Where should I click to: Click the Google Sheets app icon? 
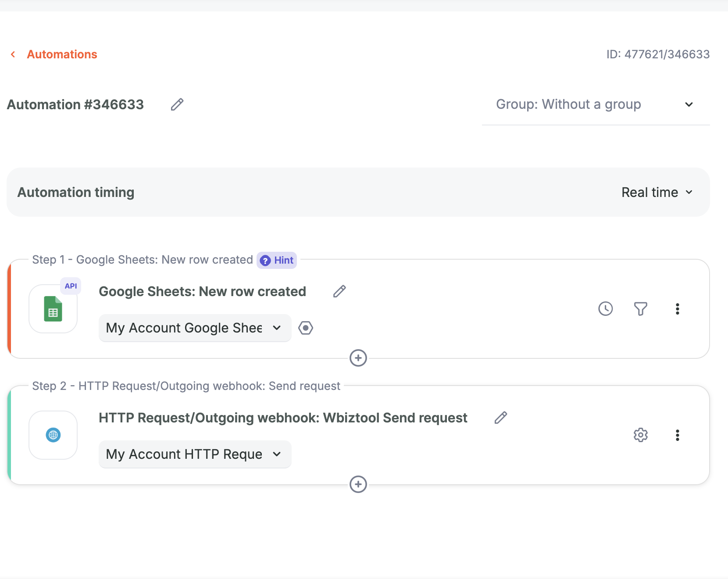coord(53,309)
